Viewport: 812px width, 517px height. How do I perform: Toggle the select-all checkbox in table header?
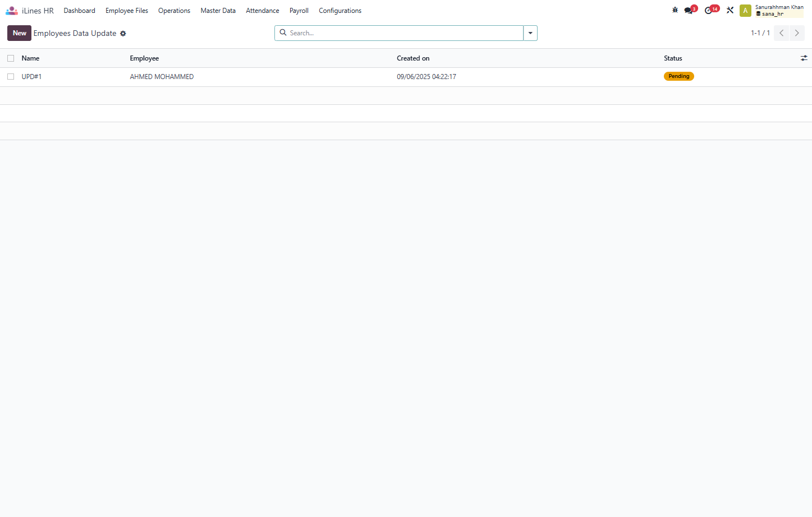coord(11,58)
